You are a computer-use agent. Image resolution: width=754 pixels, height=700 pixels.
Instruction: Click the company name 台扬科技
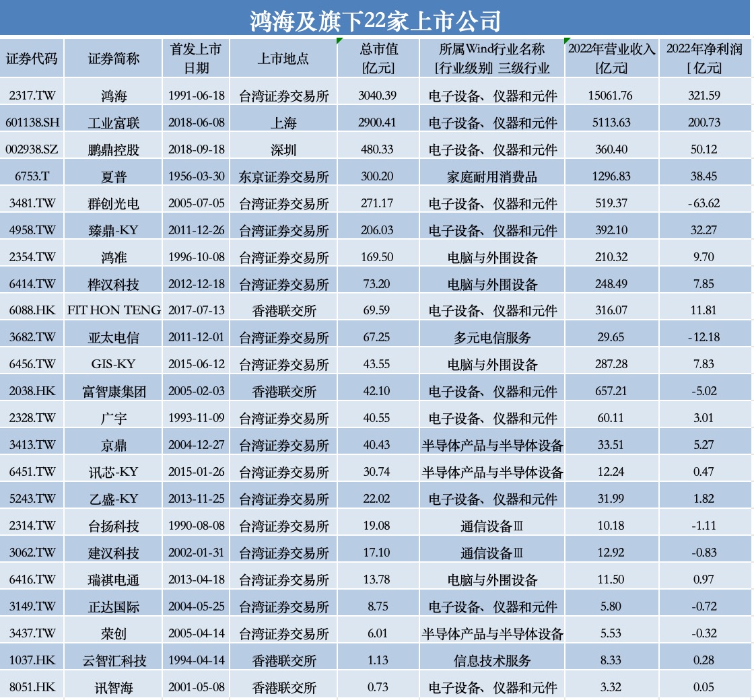tap(114, 526)
